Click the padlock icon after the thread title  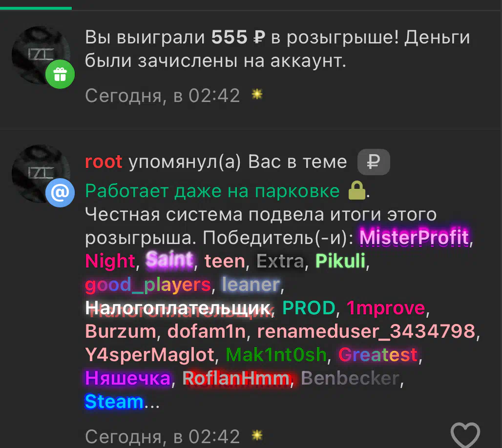(357, 190)
